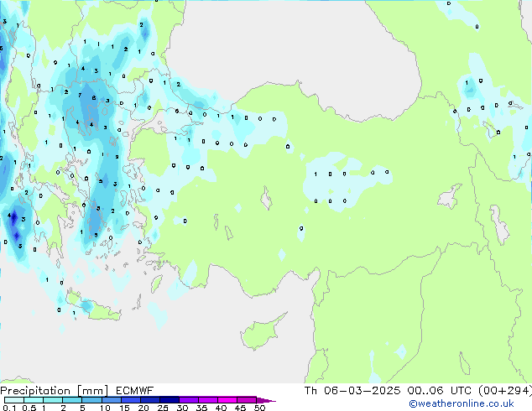Click the legend label '0.1'
Screen dimensions: 532x411
click(x=9, y=408)
